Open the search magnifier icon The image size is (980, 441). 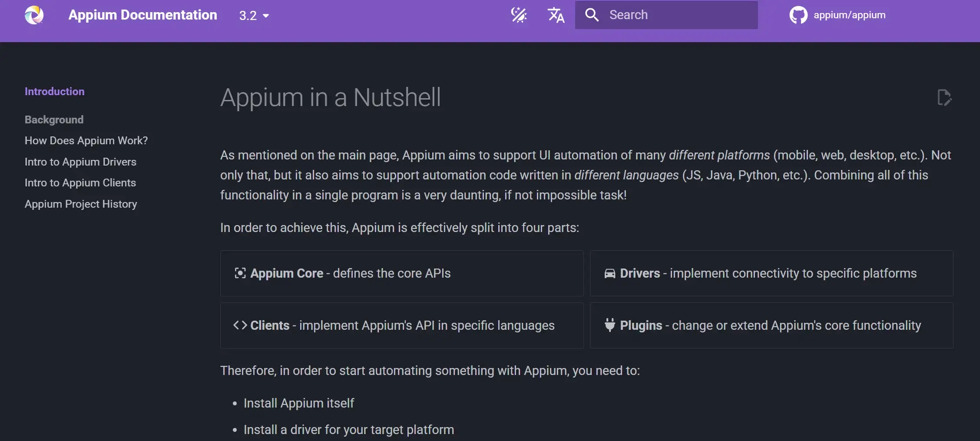[x=592, y=15]
